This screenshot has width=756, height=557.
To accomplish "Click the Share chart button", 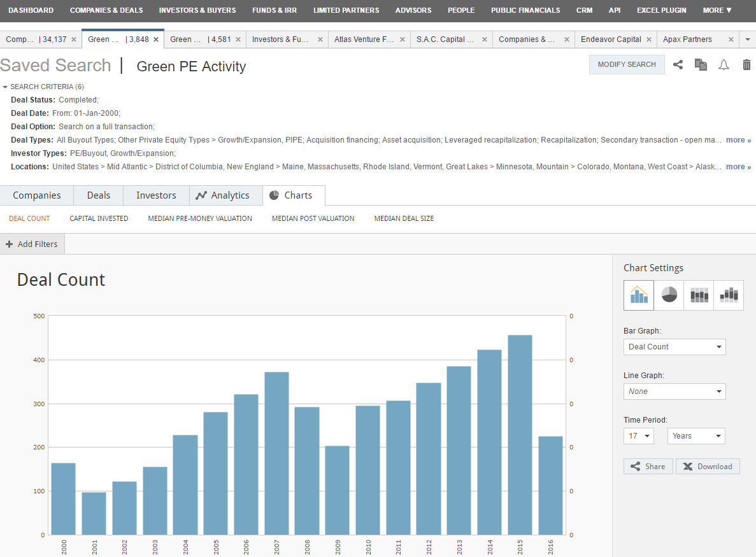I will click(648, 467).
